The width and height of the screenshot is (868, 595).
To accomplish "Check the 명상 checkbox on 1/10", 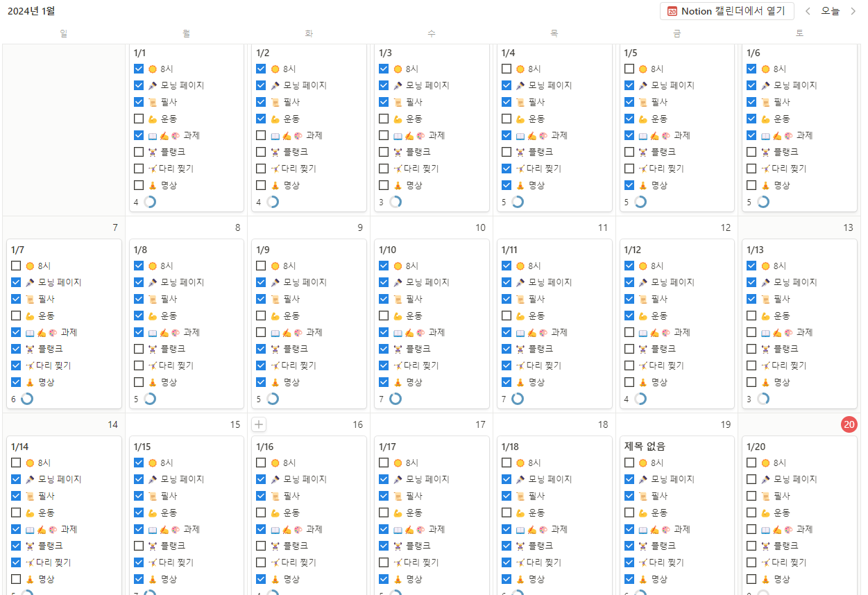I will pyautogui.click(x=384, y=381).
